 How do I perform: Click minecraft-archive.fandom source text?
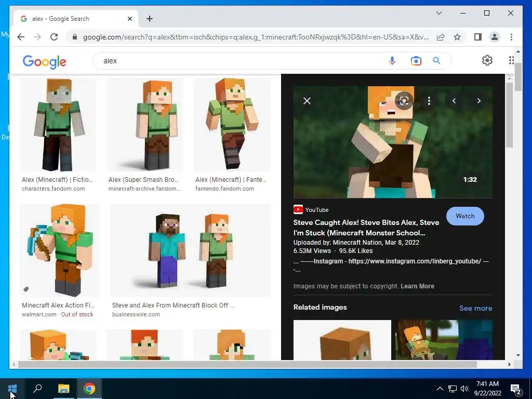tap(144, 189)
